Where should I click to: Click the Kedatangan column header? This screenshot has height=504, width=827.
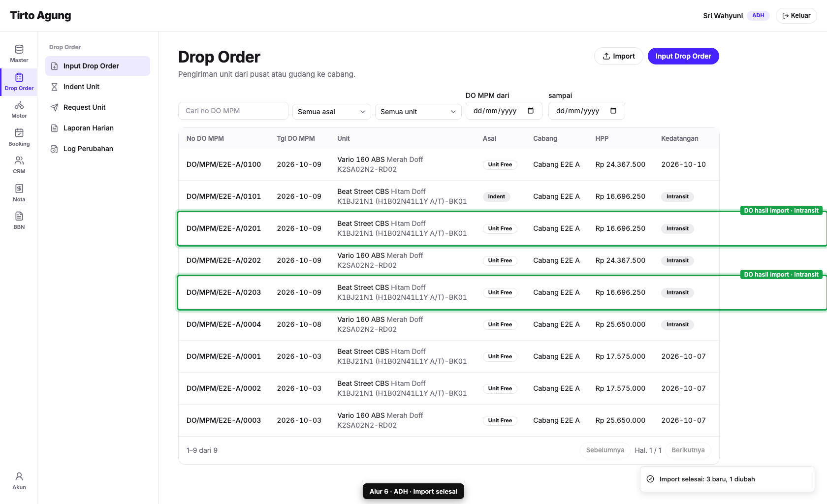tap(679, 138)
